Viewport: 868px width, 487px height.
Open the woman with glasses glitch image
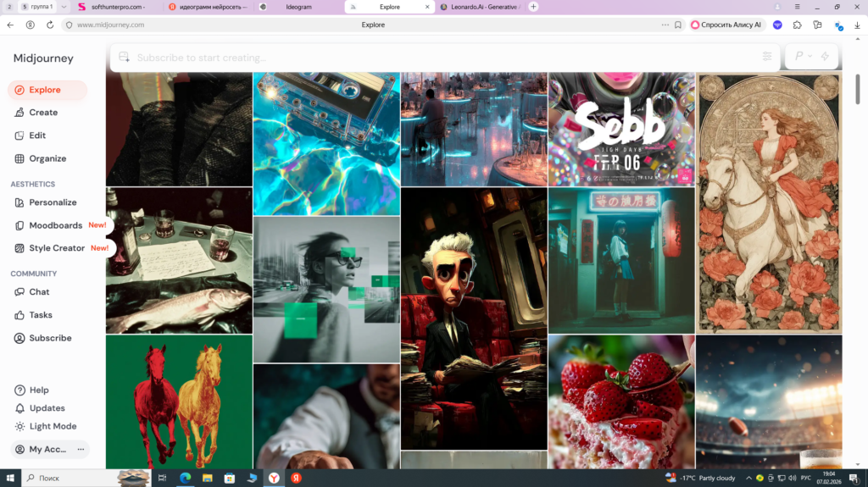tap(326, 290)
